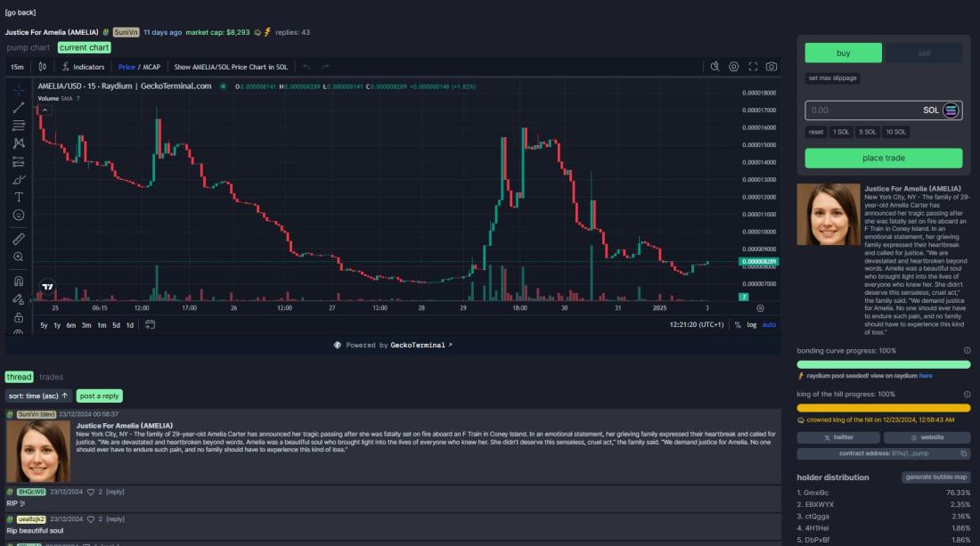Select the ruler measure tool
Screen dimensions: 980x546
coord(19,239)
